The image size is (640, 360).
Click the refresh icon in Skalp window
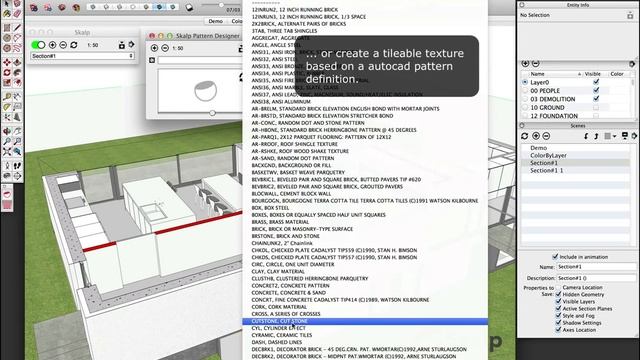[x=74, y=45]
